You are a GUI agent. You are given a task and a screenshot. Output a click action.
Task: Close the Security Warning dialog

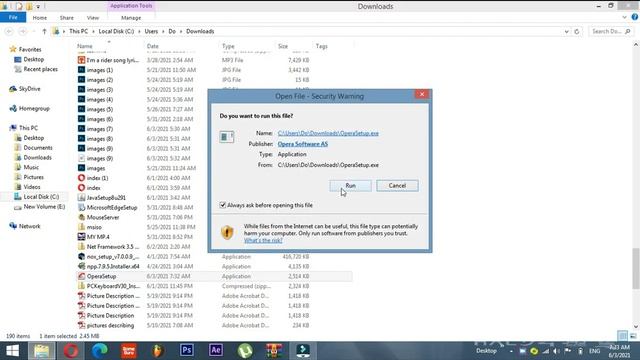[x=422, y=94]
